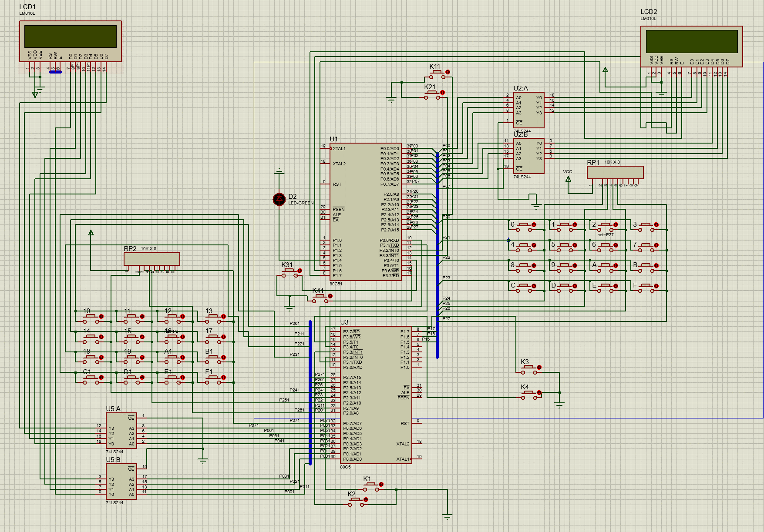Click the VCC power terminal near RP1
Screen dimensions: 764x532
(x=568, y=179)
